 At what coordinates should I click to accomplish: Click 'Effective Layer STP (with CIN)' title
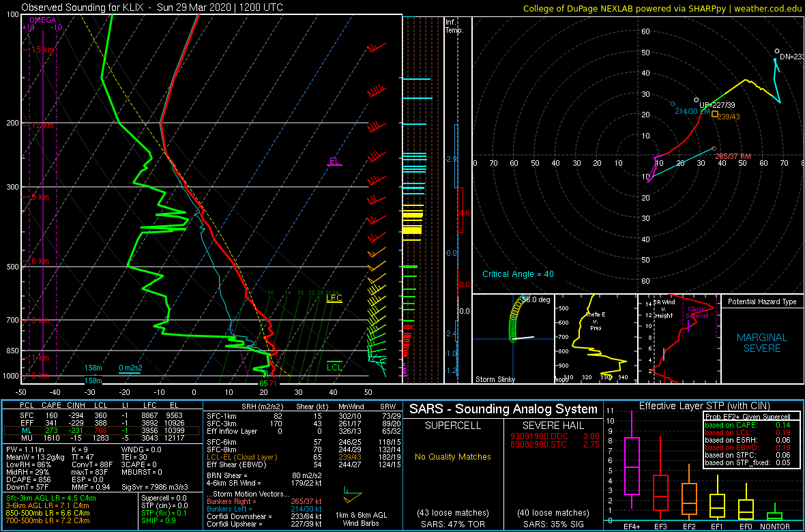704,407
